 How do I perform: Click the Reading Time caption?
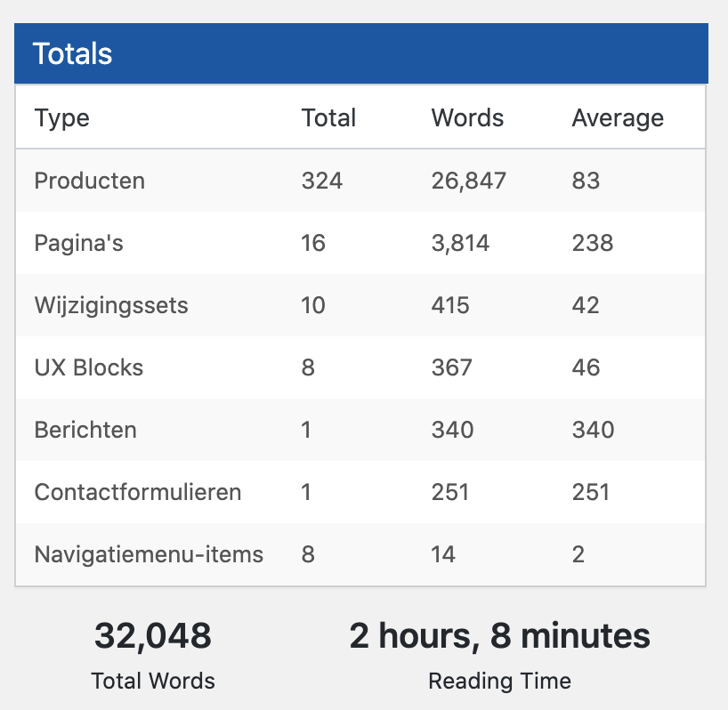coord(499,682)
